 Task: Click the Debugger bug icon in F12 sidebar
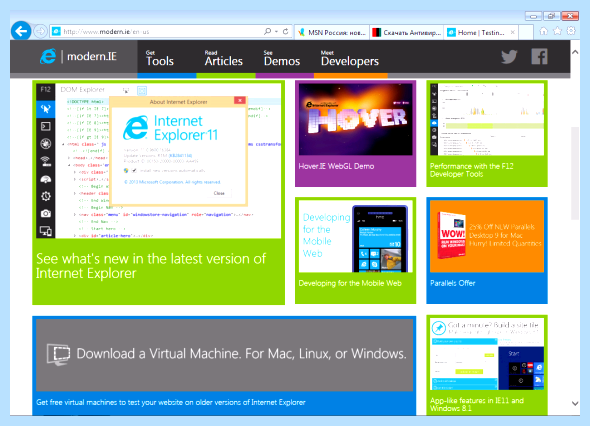[x=46, y=143]
